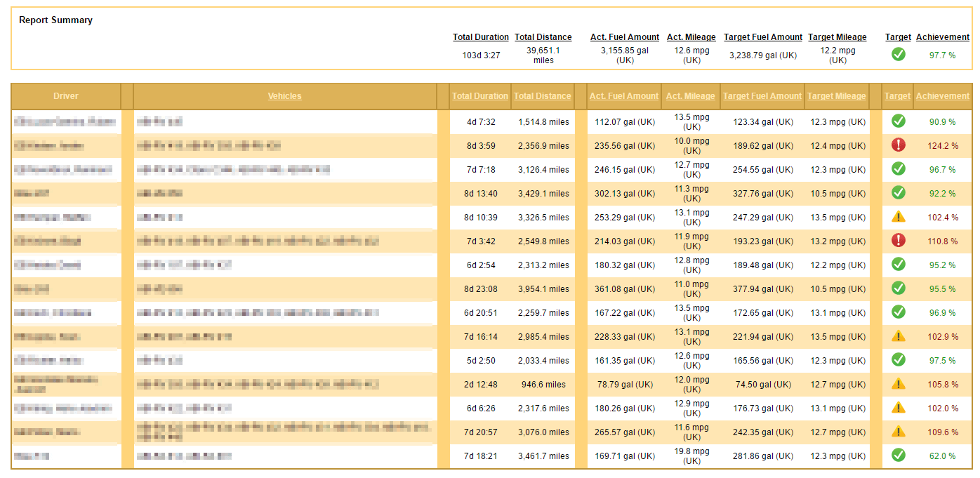
Task: Click Target Fuel Amount in Report Summary
Action: [x=763, y=37]
